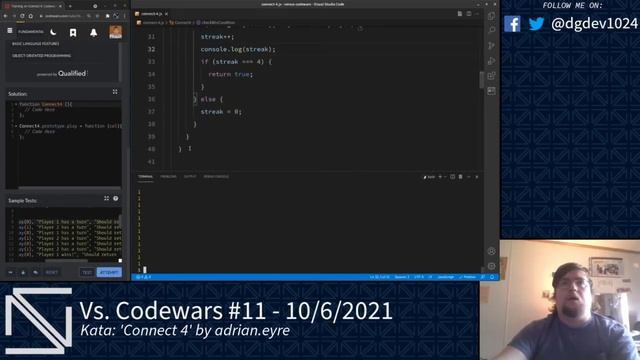Image resolution: width=640 pixels, height=360 pixels.
Task: Kill the terminal with trash icon
Action: (x=460, y=177)
